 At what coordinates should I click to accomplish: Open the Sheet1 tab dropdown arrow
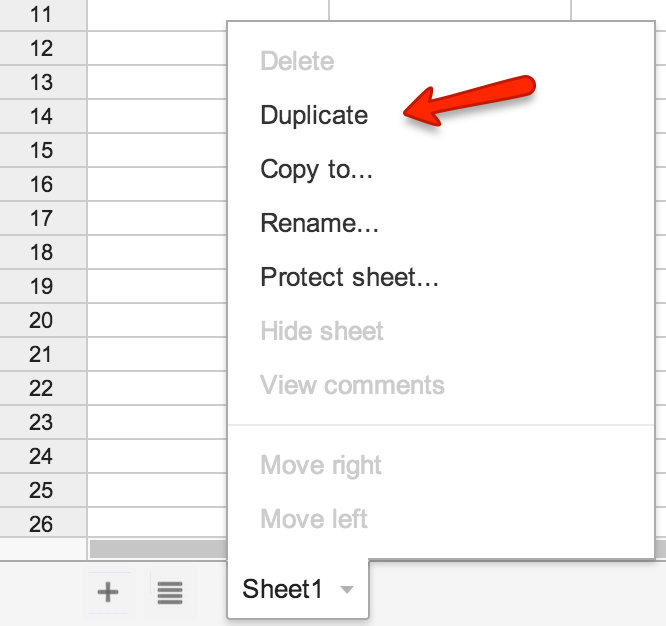click(x=347, y=589)
